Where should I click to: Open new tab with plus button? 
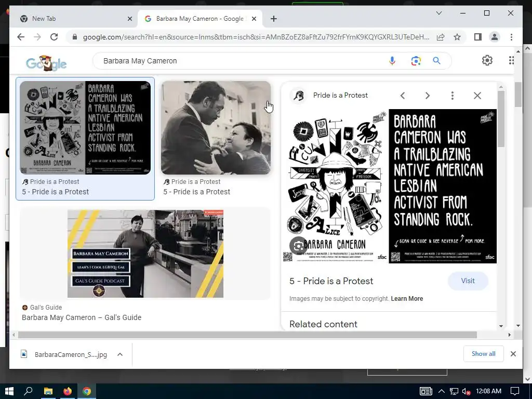click(x=274, y=19)
